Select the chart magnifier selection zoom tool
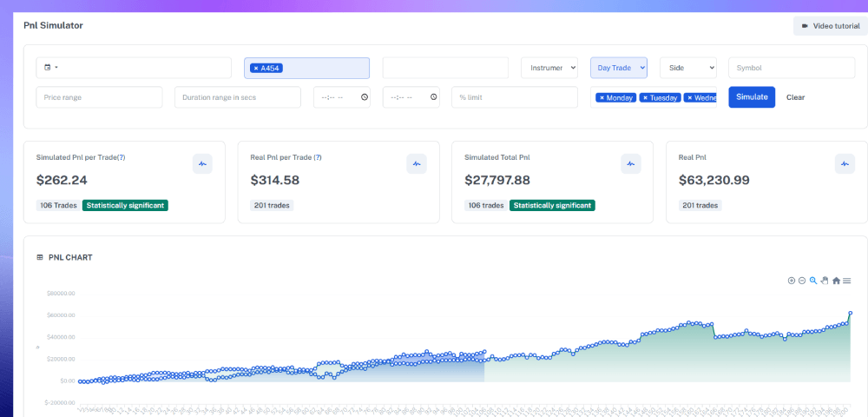 point(813,281)
